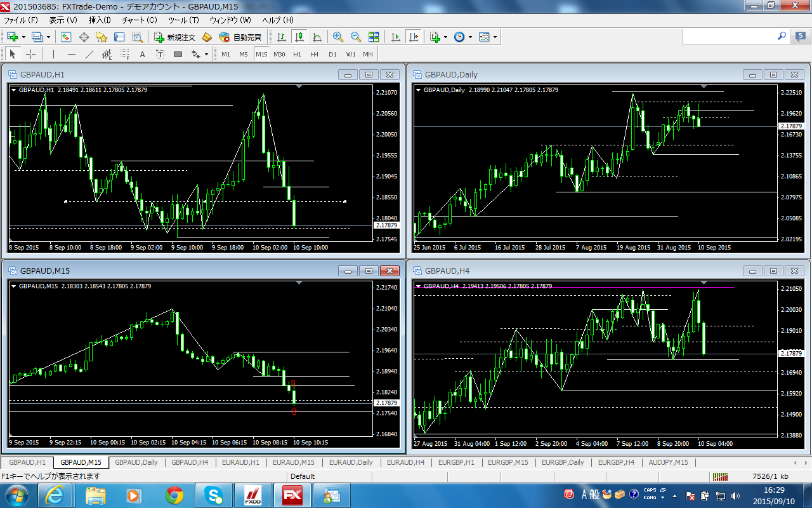Pick the Fibonacci retracement tool
This screenshot has width=812, height=508.
[x=125, y=54]
